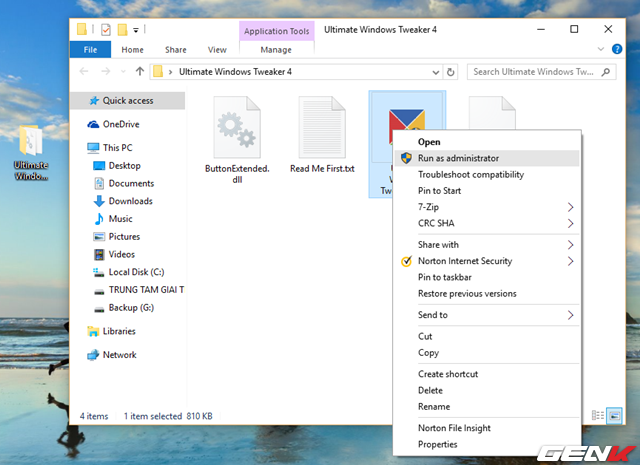The width and height of the screenshot is (640, 465).
Task: Open recent locations dropdown arrow
Action: point(123,72)
